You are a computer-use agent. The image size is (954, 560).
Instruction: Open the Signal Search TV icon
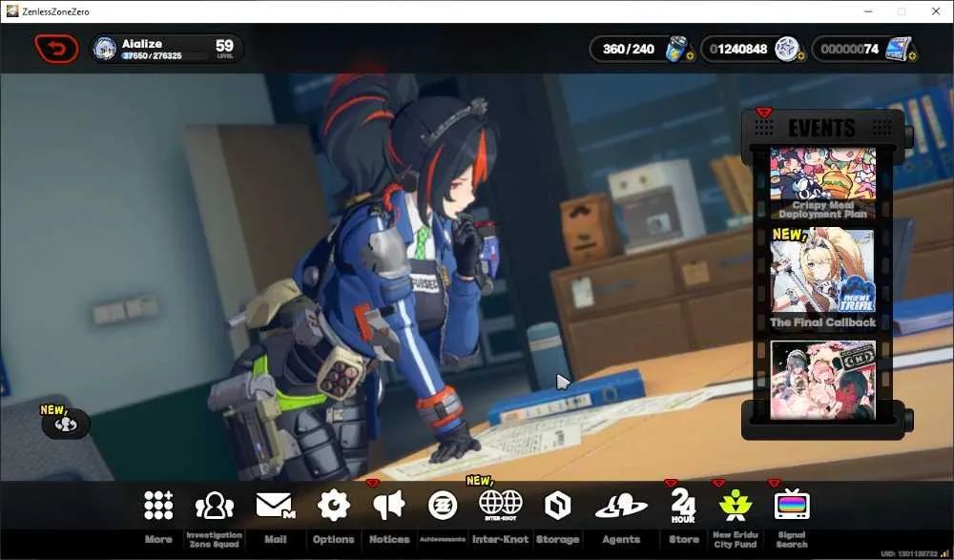click(x=792, y=505)
